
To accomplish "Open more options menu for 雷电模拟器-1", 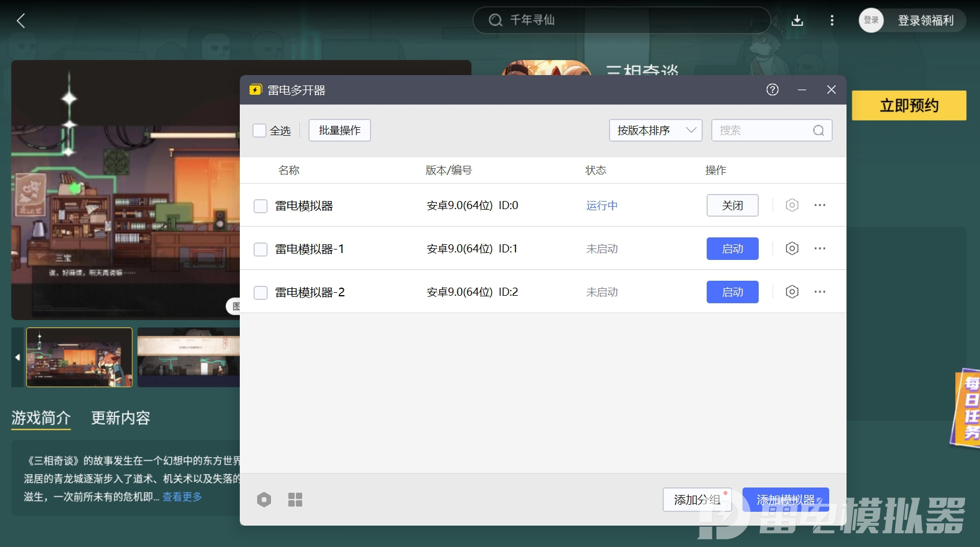I will tap(820, 248).
